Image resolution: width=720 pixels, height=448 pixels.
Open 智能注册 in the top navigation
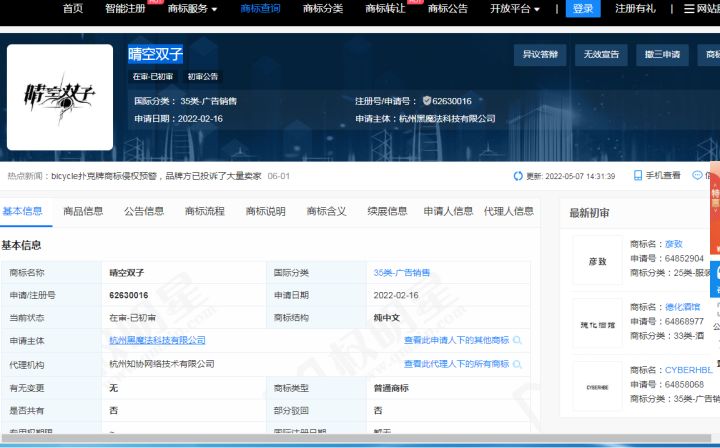(125, 8)
